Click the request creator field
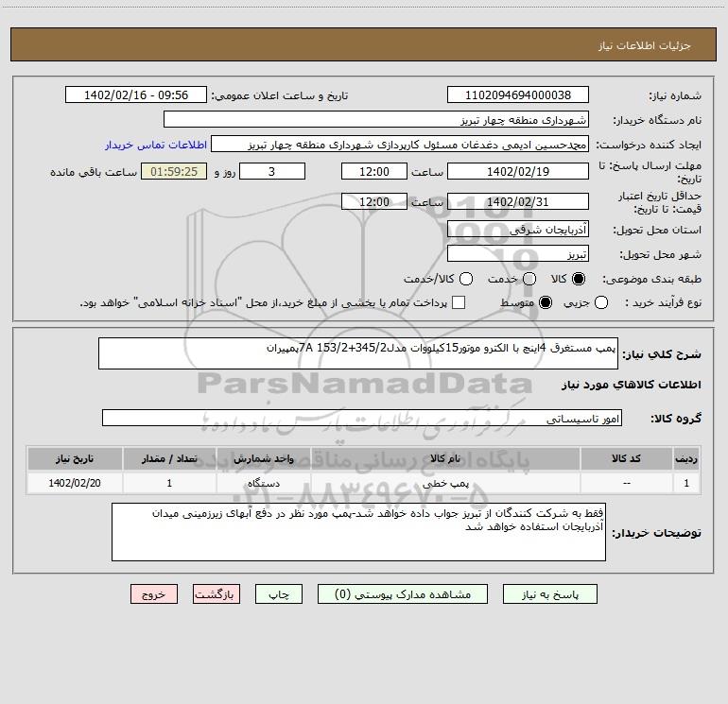The height and width of the screenshot is (704, 728). click(x=400, y=145)
